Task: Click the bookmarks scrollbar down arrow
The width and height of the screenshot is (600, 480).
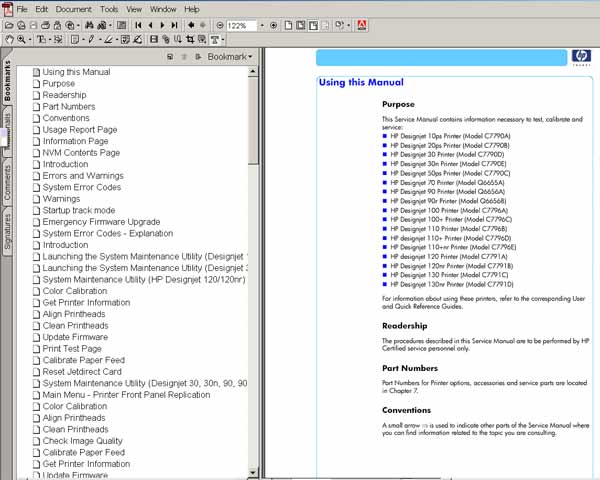Action: 253,473
